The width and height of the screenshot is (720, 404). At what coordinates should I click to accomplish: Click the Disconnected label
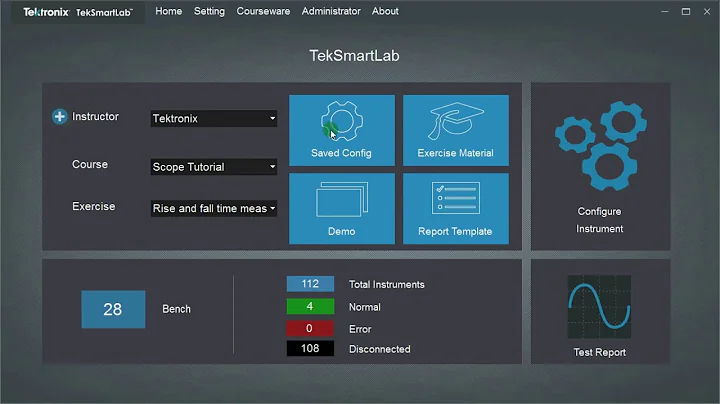click(380, 349)
